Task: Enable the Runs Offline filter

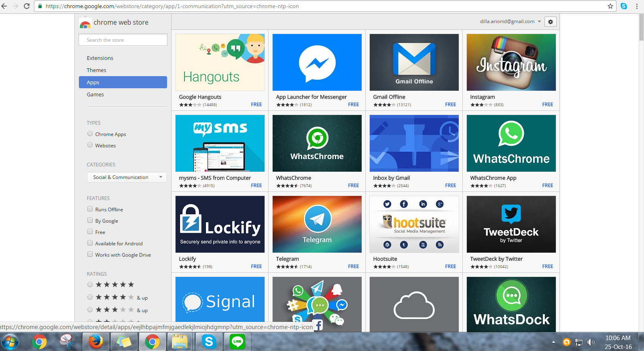Action: [x=90, y=209]
